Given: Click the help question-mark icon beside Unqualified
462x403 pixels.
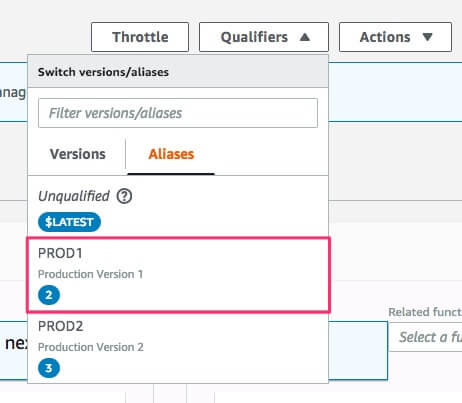Looking at the screenshot, I should tap(124, 196).
